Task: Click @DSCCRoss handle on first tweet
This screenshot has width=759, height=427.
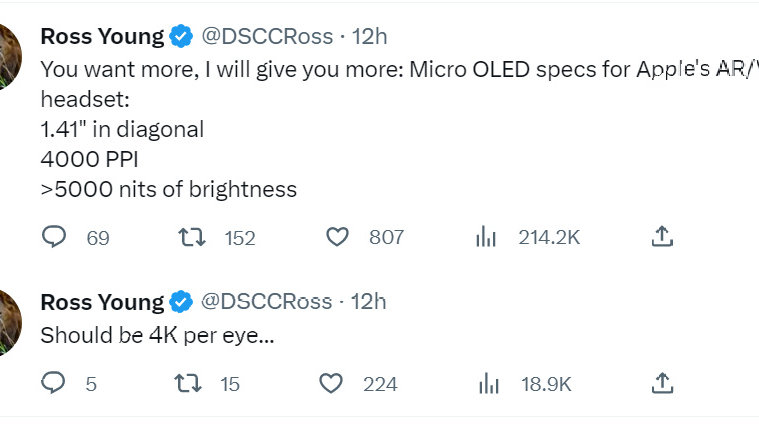Action: point(267,37)
